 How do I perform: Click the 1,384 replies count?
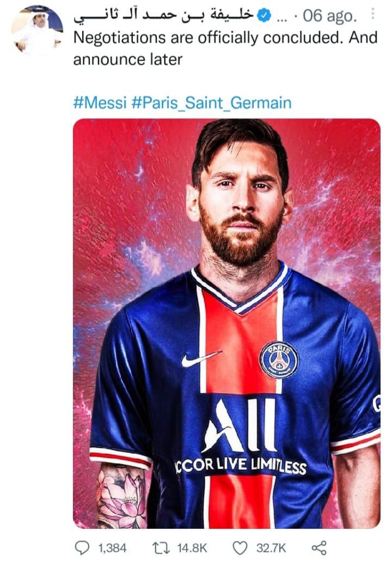click(111, 548)
